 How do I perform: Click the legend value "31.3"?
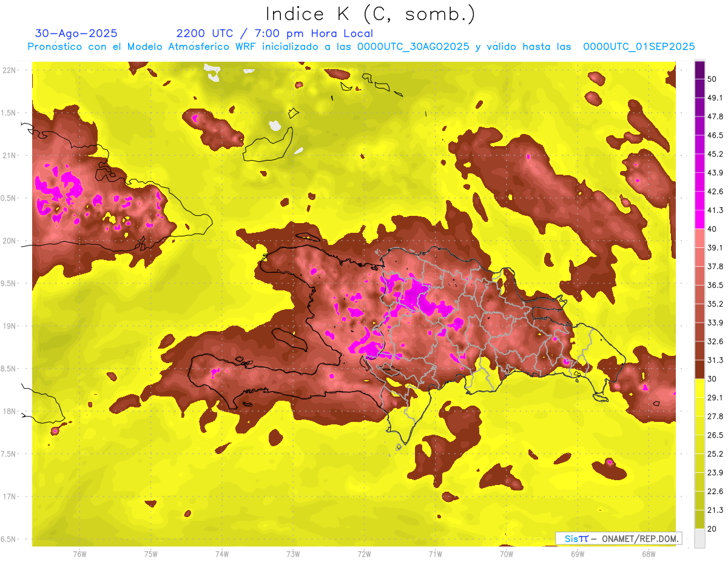715,360
